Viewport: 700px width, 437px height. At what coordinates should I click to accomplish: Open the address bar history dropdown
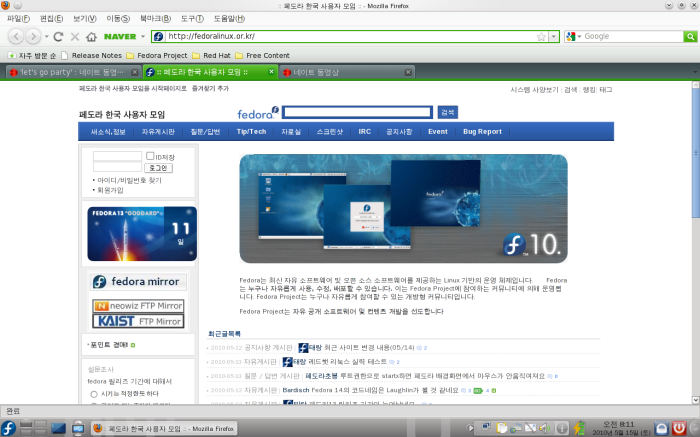pyautogui.click(x=554, y=37)
